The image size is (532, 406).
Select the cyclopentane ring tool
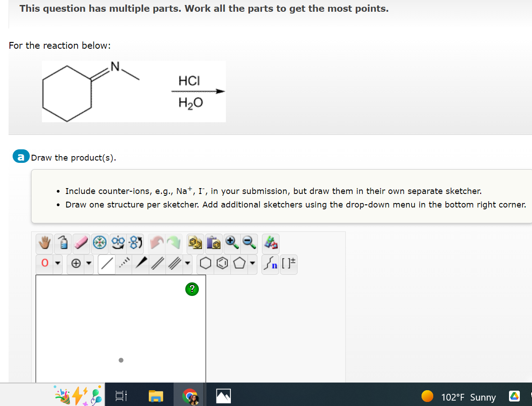pyautogui.click(x=239, y=263)
